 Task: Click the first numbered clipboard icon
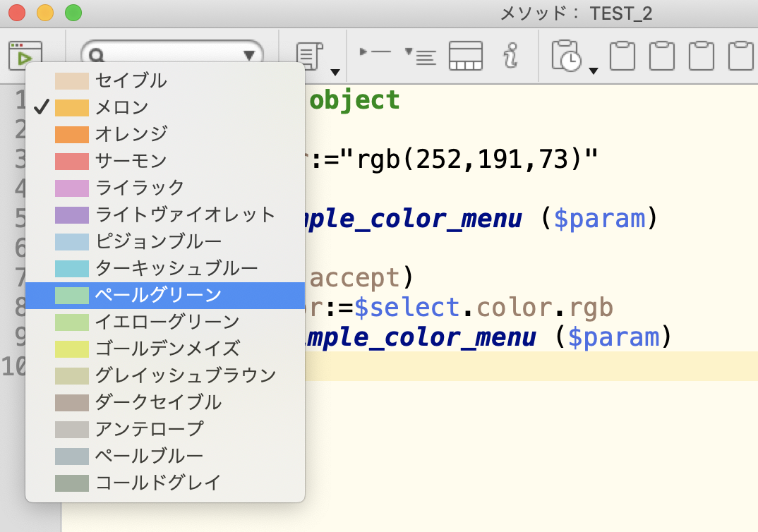(622, 55)
